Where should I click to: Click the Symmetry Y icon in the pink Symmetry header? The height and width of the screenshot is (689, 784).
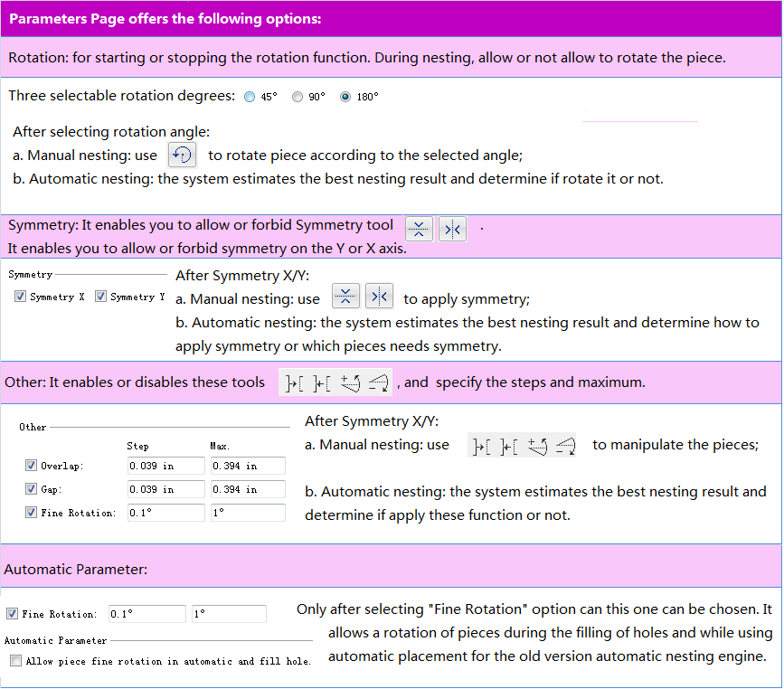tap(452, 229)
